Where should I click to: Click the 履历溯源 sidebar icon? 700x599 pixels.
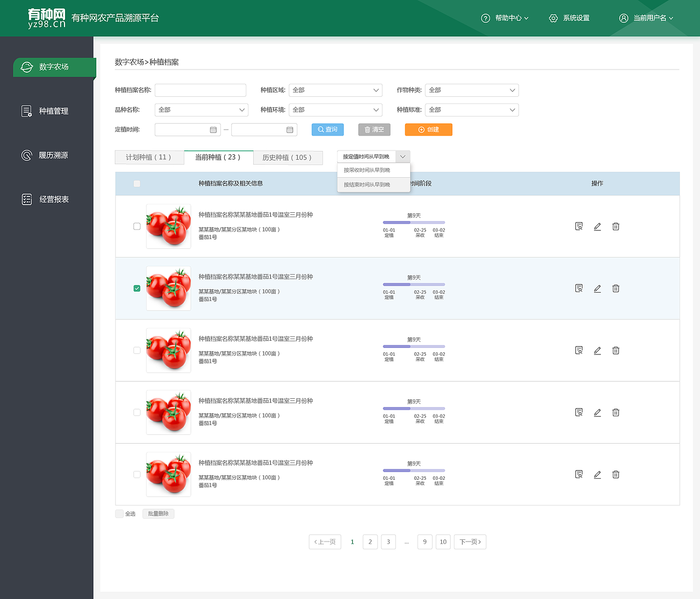(x=27, y=155)
